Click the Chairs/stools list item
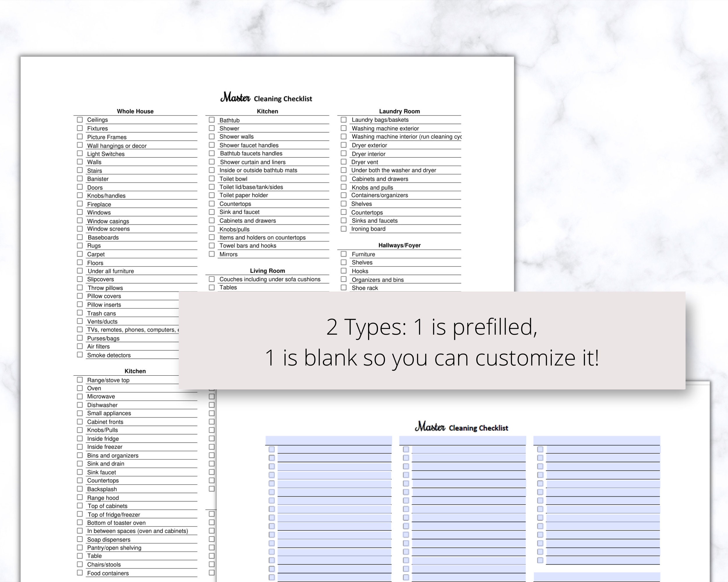728x582 pixels. point(104,565)
